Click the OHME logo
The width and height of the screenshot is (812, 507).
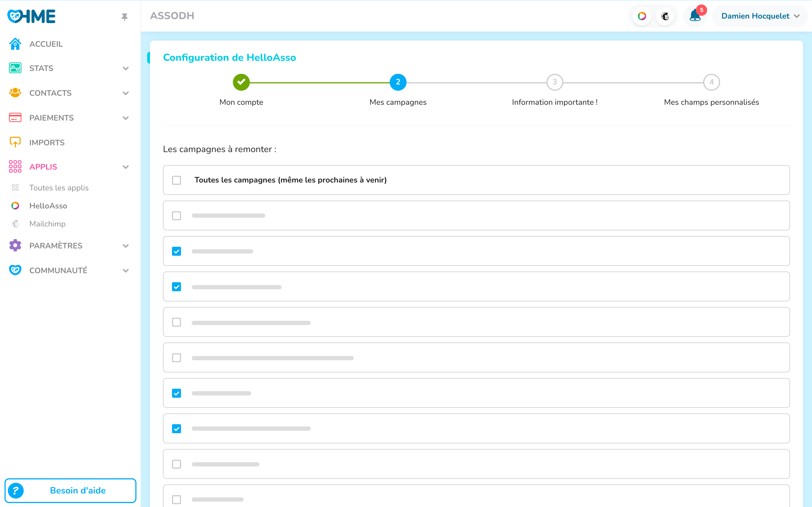(32, 16)
